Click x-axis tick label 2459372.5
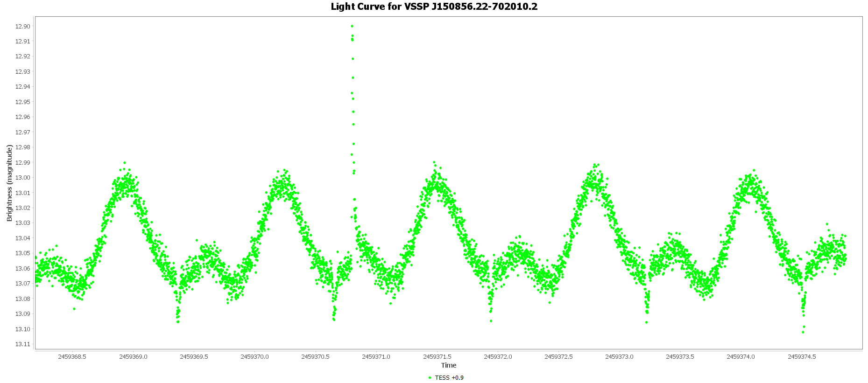Viewport: 868px width, 383px height. [558, 356]
